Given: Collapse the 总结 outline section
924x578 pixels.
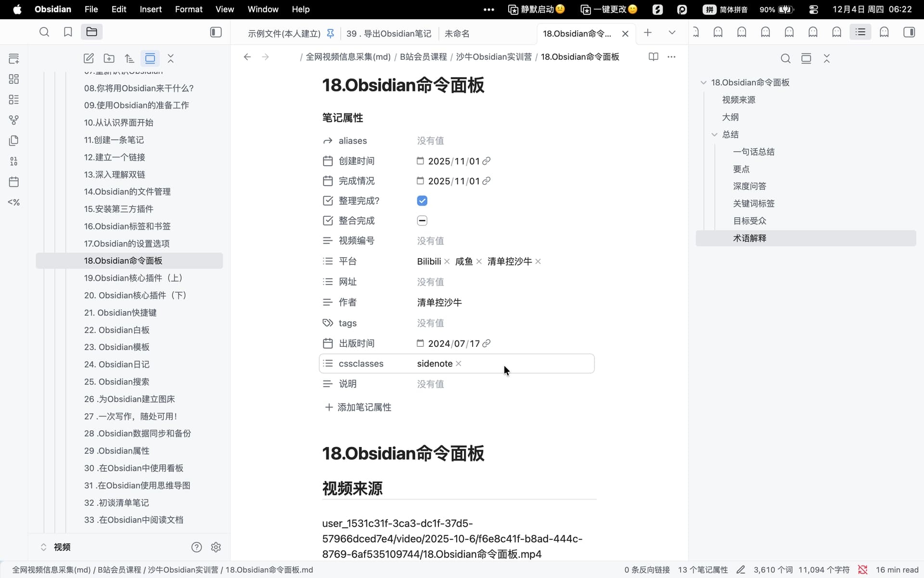Looking at the screenshot, I should pos(715,134).
